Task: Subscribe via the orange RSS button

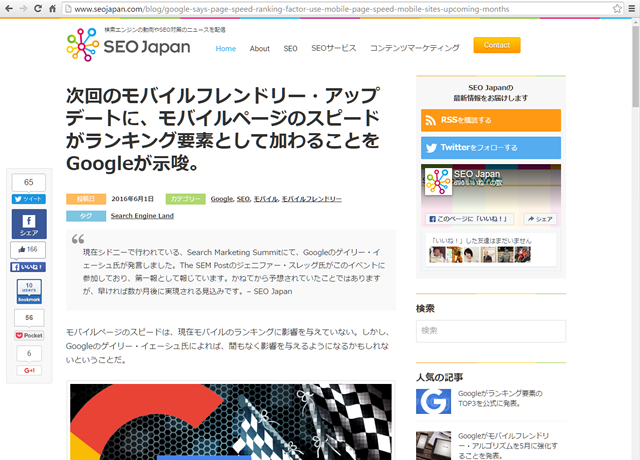Action: point(490,120)
